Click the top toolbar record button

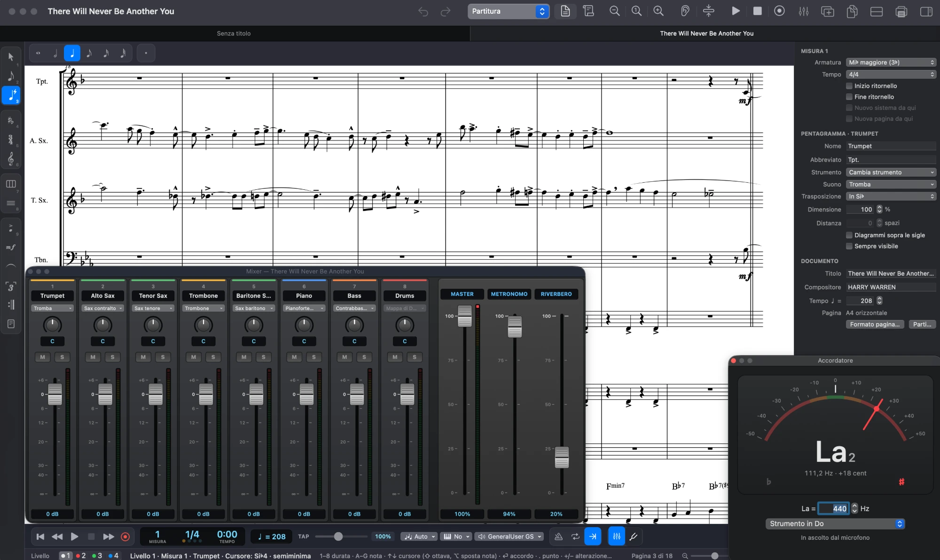click(779, 11)
